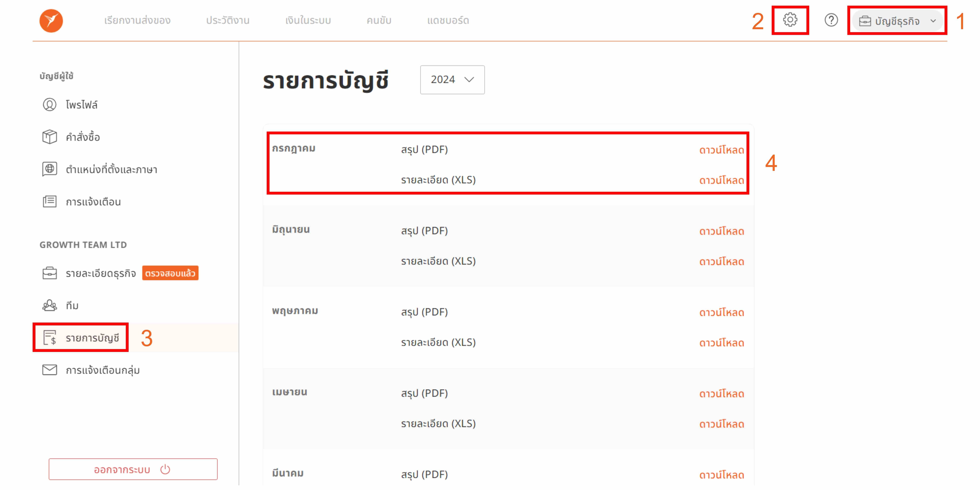
Task: Click the มิถุนายน month label
Action: click(x=291, y=230)
